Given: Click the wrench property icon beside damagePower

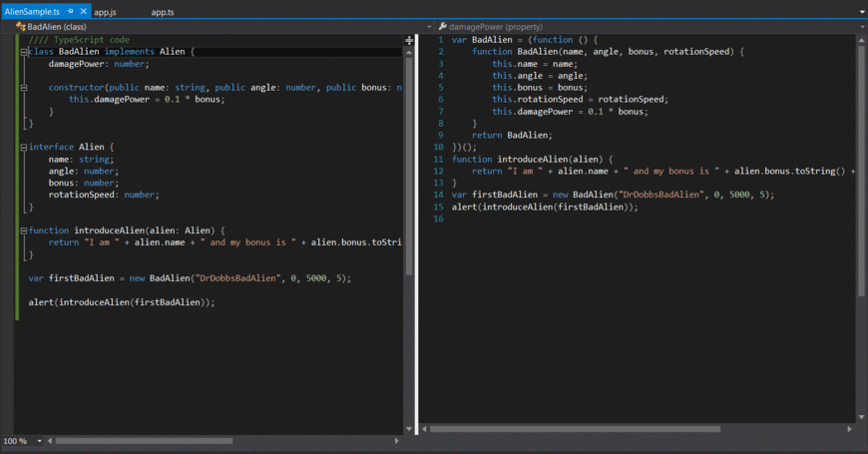Looking at the screenshot, I should pyautogui.click(x=442, y=26).
